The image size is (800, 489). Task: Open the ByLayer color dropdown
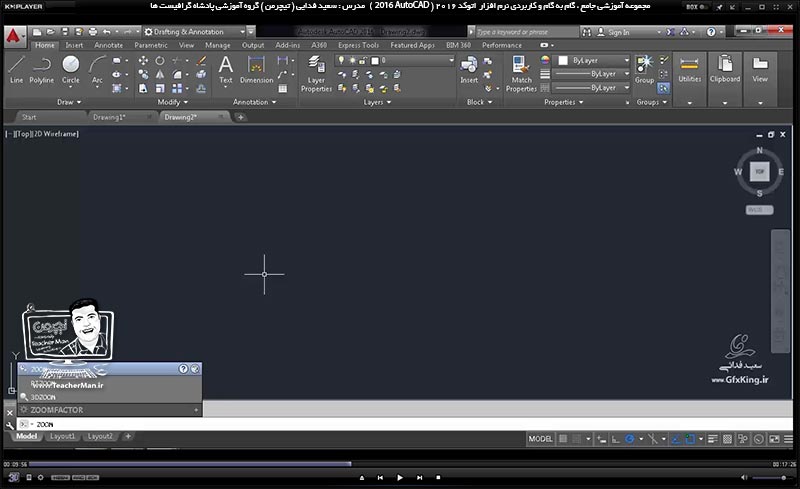point(593,60)
